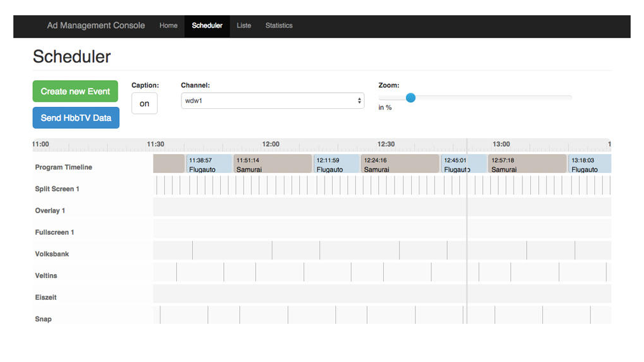Click the Fullscreen 1 row label
Viewport: 644px width, 362px height.
(55, 232)
